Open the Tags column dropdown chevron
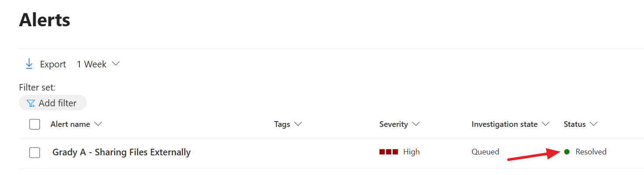The height and width of the screenshot is (175, 644). [x=298, y=124]
